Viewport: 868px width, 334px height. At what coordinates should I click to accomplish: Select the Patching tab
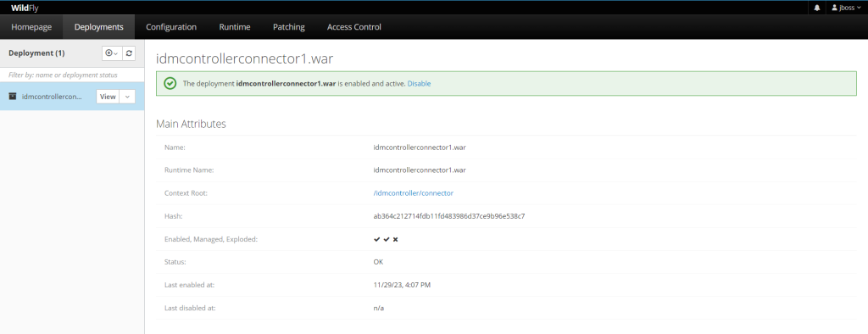click(x=289, y=26)
